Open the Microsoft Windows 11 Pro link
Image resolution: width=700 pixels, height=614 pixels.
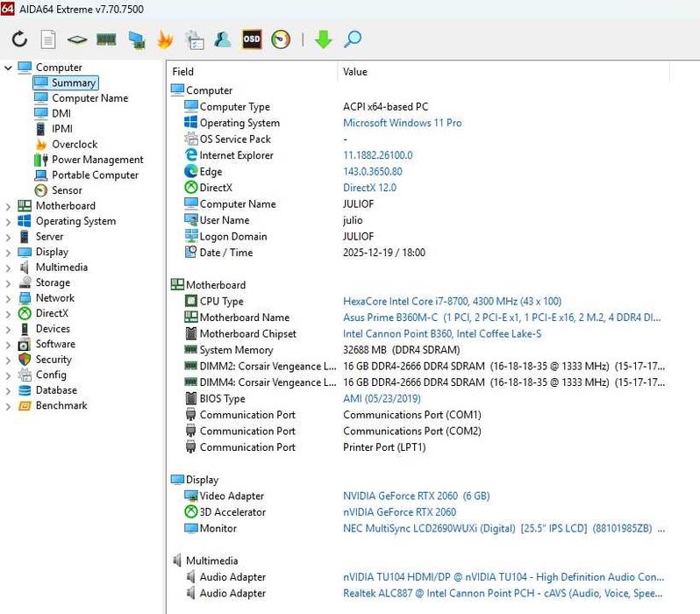pos(402,124)
